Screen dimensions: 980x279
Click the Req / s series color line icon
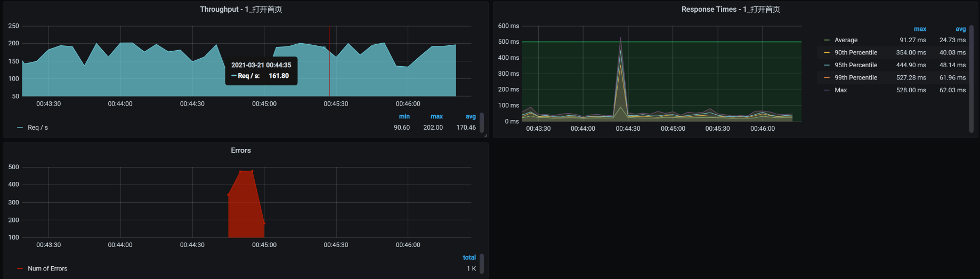pos(20,127)
